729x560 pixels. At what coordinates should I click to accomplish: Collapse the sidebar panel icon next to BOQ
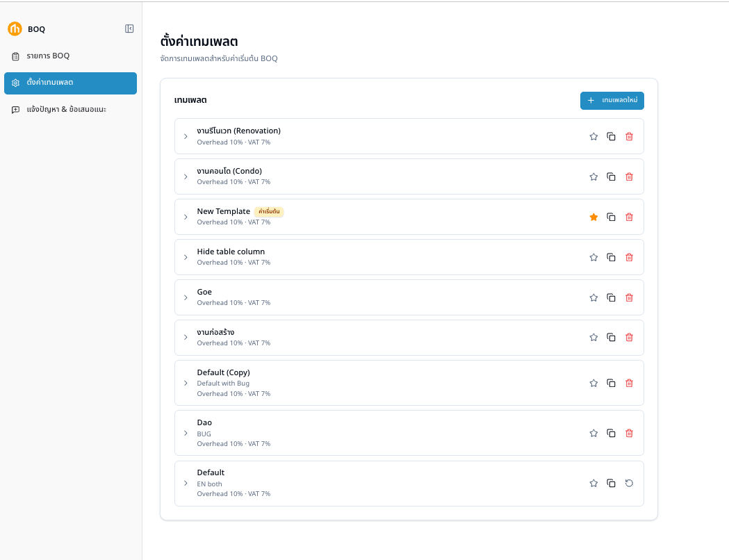click(x=129, y=28)
